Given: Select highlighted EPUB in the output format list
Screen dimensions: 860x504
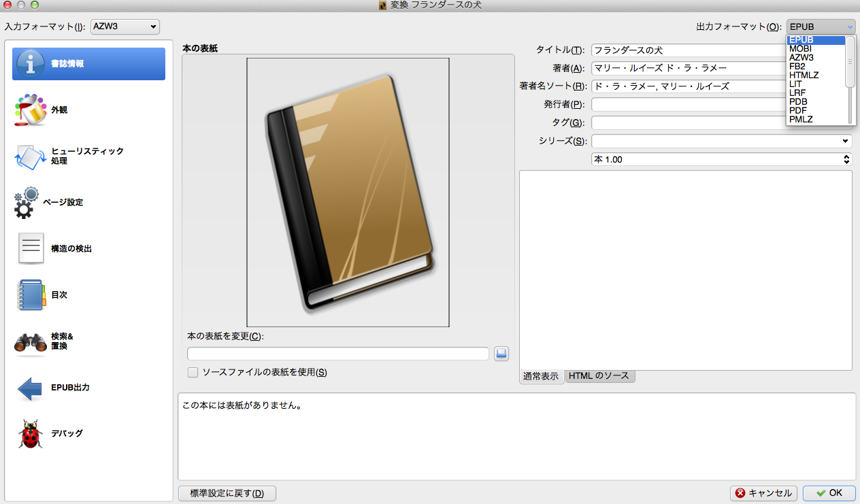Looking at the screenshot, I should tap(816, 40).
